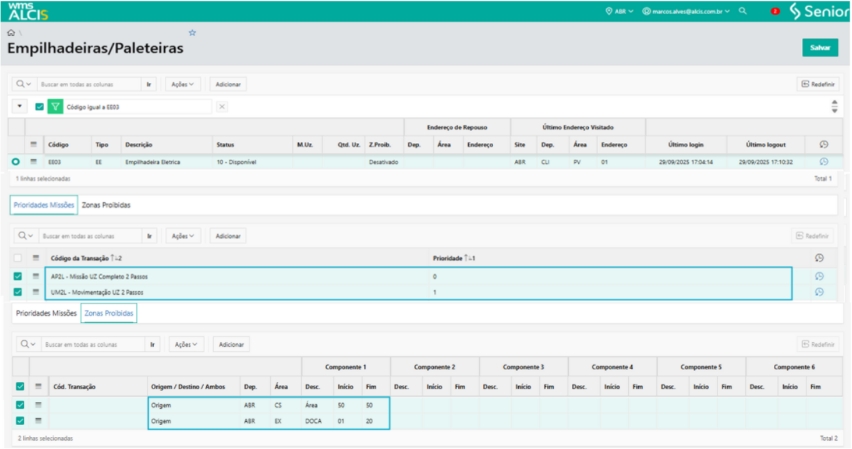The height and width of the screenshot is (449, 852).
Task: Open Zonas Proibidas Ações dropdown
Action: [186, 344]
